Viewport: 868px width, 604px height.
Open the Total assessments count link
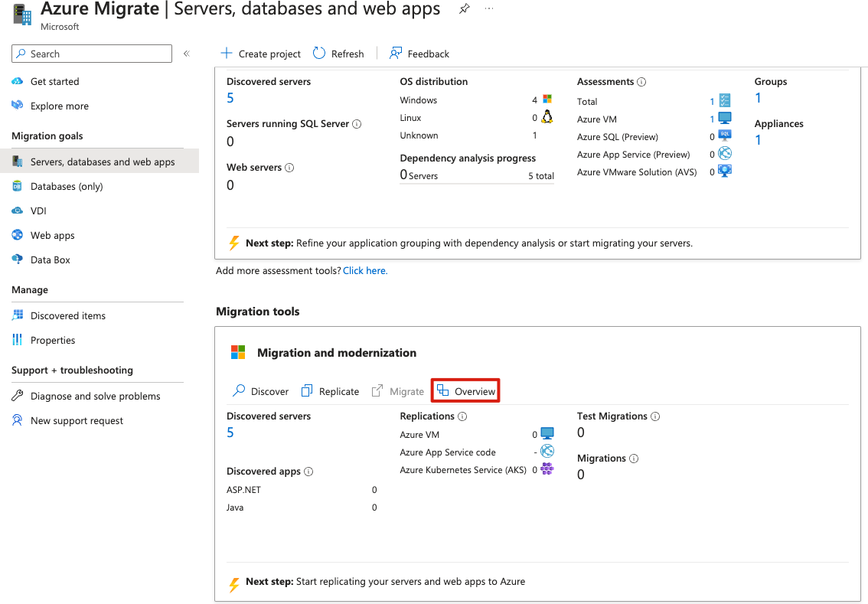pyautogui.click(x=712, y=101)
